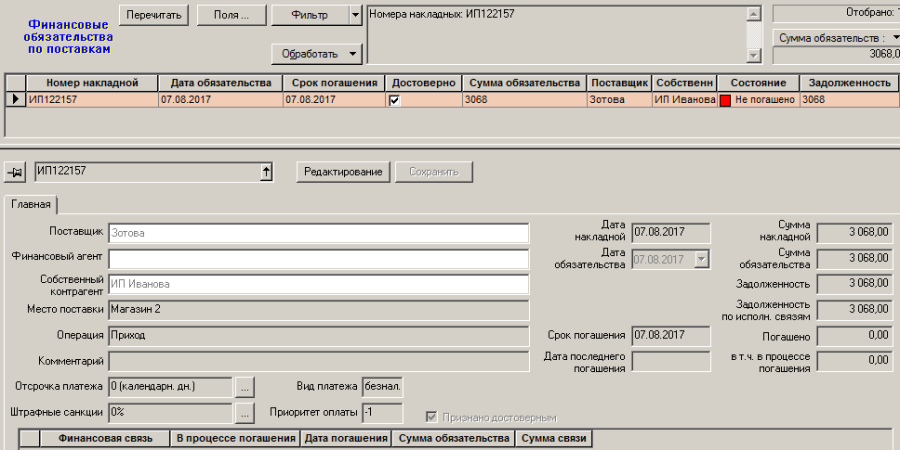Click the Достоверно column header

(424, 83)
